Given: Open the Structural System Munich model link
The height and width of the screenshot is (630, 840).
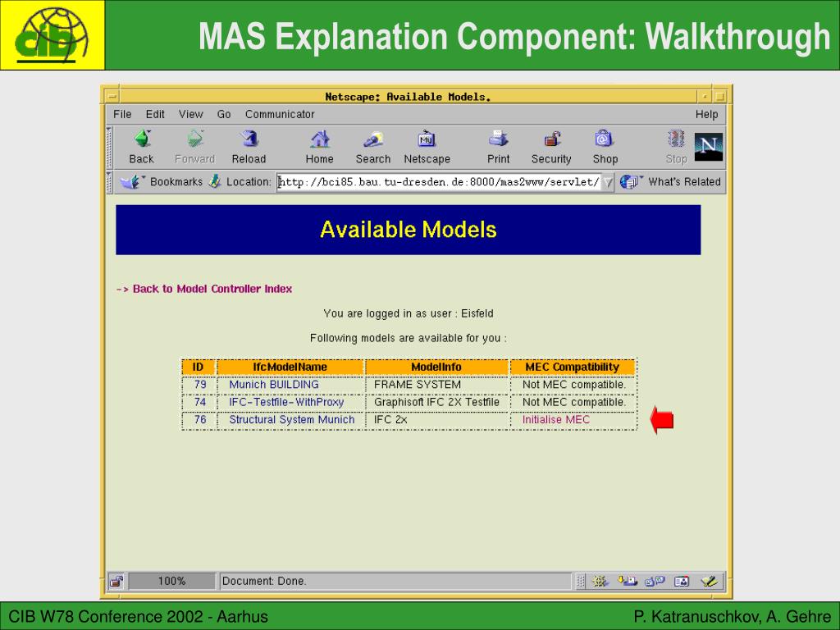Looking at the screenshot, I should [x=292, y=419].
